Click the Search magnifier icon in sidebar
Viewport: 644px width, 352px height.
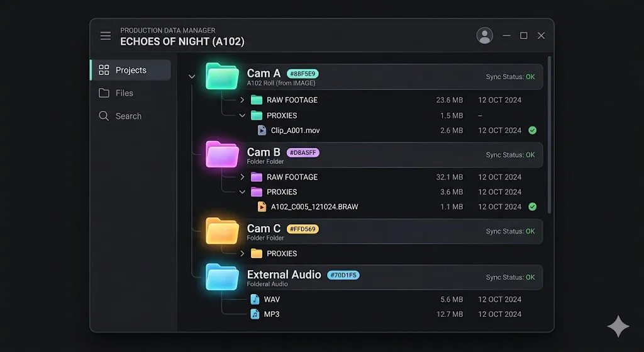pyautogui.click(x=104, y=116)
